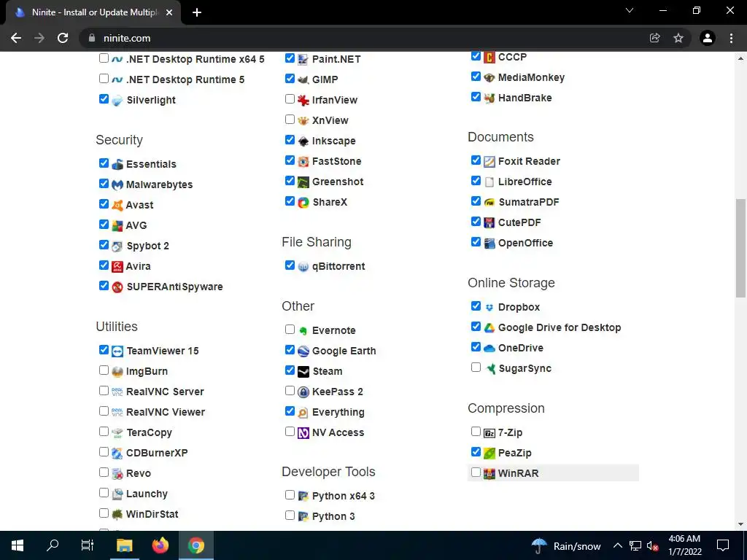Click the WinDirStat tree icon
Image resolution: width=747 pixels, height=560 pixels.
point(117,515)
